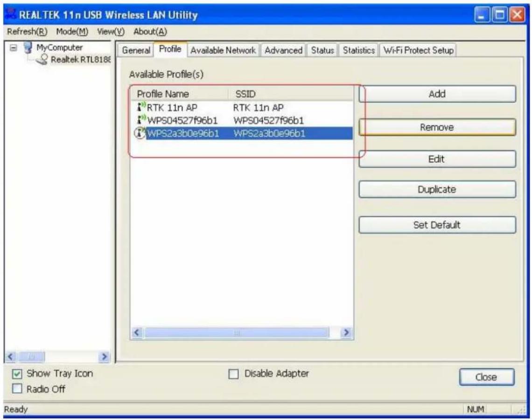The height and width of the screenshot is (420, 532).
Task: Open the View menu
Action: [x=111, y=32]
